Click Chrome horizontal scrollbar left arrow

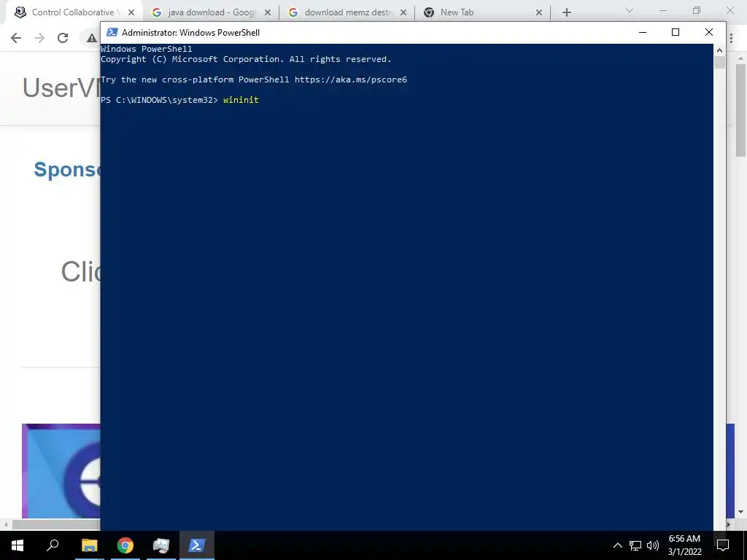pyautogui.click(x=6, y=525)
